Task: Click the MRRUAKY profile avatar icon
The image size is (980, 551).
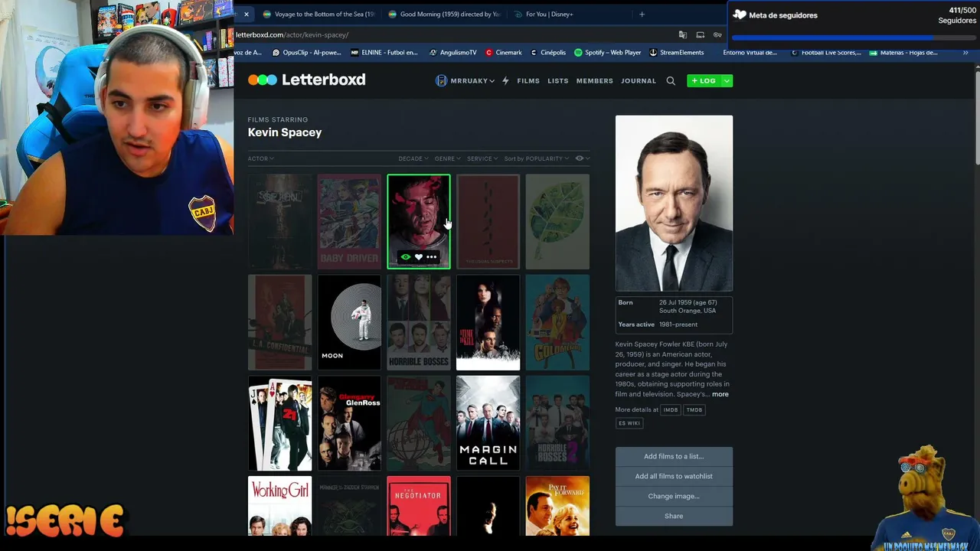Action: [441, 80]
